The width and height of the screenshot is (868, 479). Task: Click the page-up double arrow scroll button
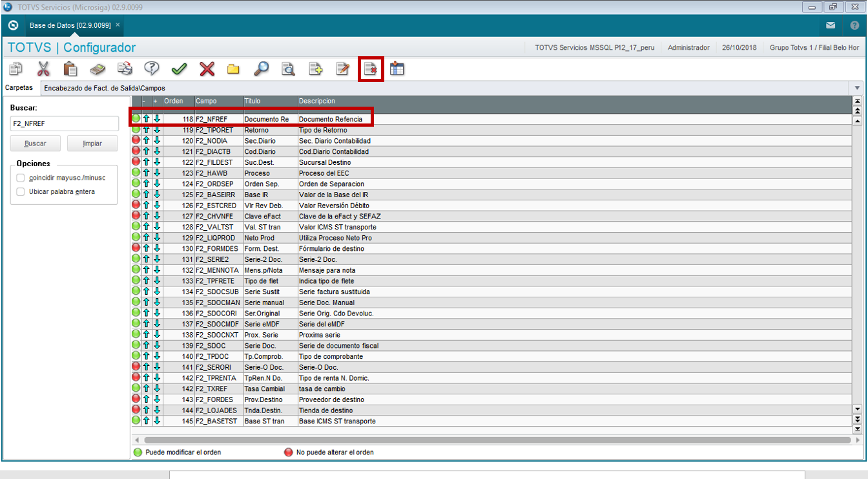(x=858, y=111)
